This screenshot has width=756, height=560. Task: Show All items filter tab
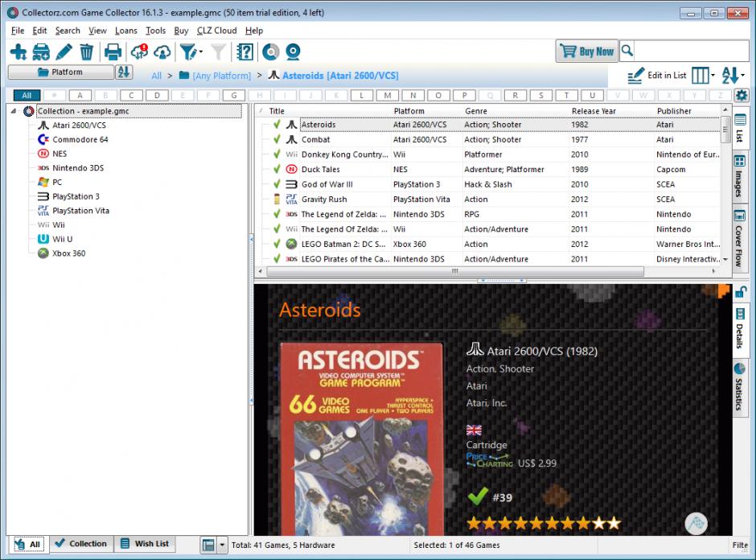click(x=28, y=545)
